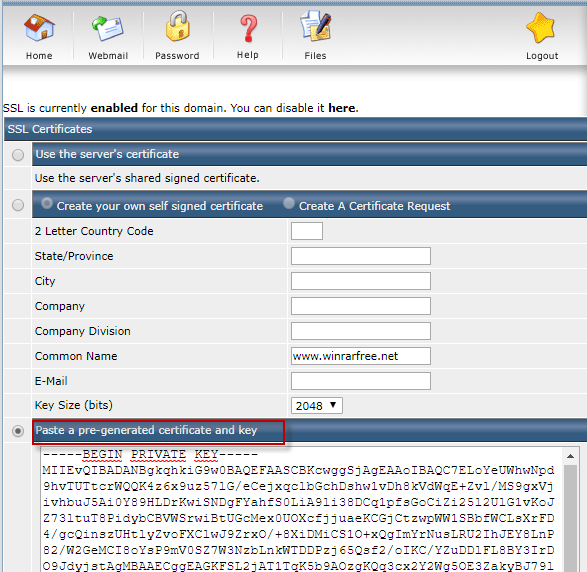Screen dimensions: 587x572
Task: Choose Create your own self signed certificate
Action: [47, 203]
